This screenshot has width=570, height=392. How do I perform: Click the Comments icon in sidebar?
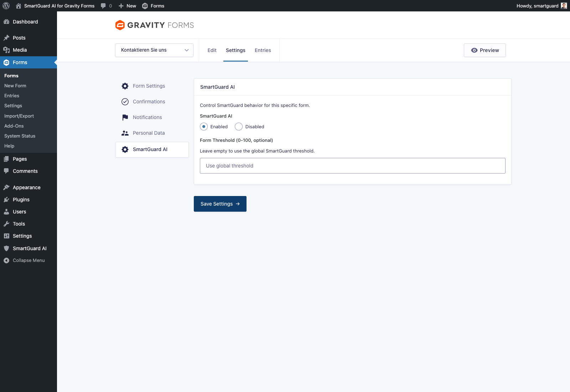(6, 171)
